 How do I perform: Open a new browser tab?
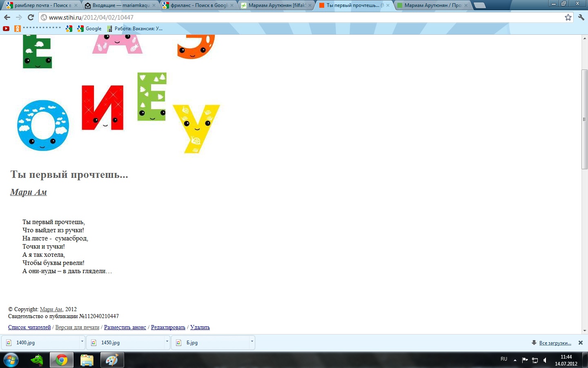click(479, 5)
